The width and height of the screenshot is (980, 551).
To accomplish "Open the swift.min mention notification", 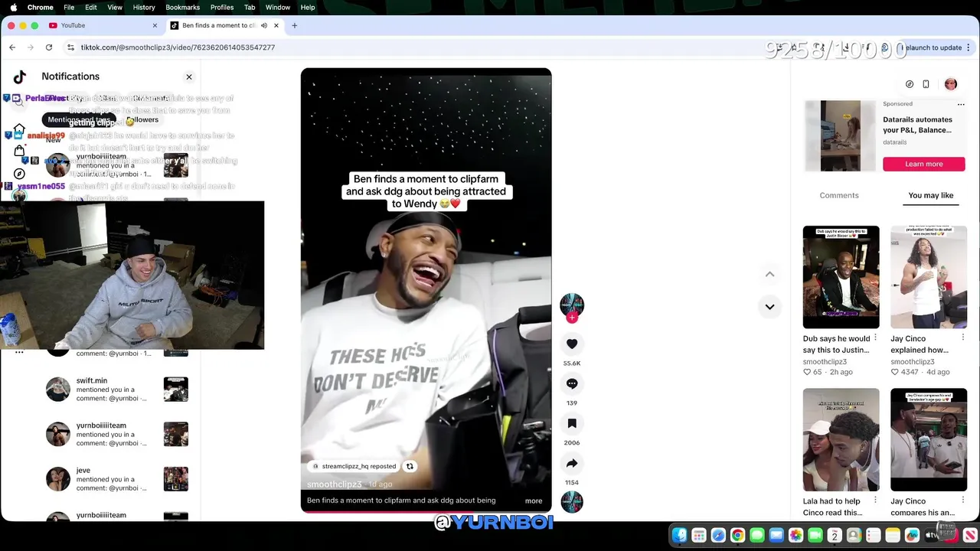I will pos(116,390).
